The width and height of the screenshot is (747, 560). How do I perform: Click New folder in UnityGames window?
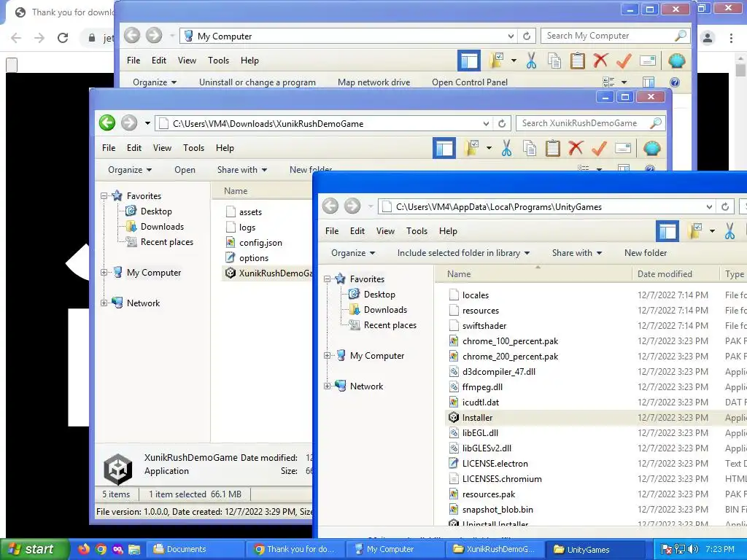(x=646, y=253)
